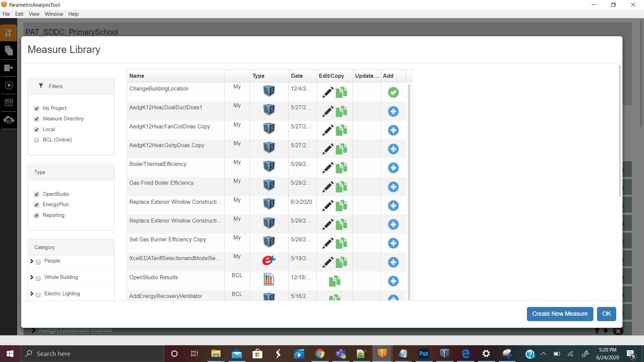Screen dimensions: 644x362
Task: Click pencil edit icon for ChangeBuildingLocation
Action: tap(328, 93)
